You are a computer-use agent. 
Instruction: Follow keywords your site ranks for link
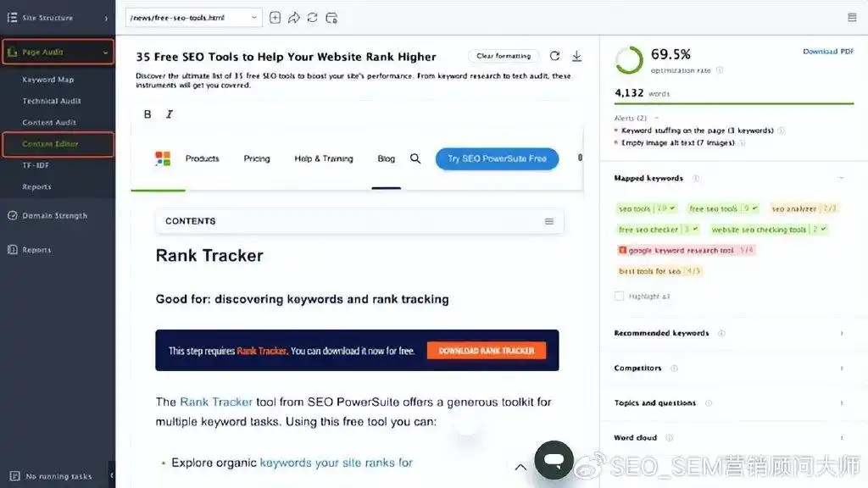point(336,463)
